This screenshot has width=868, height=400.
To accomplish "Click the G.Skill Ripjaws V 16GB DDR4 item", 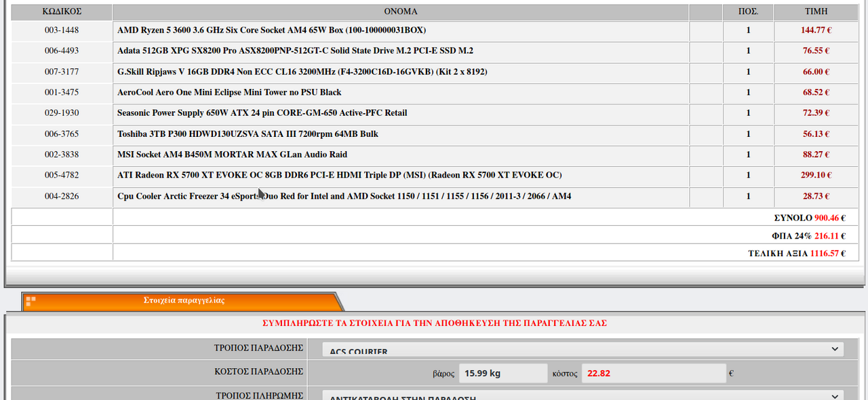I will (x=302, y=72).
